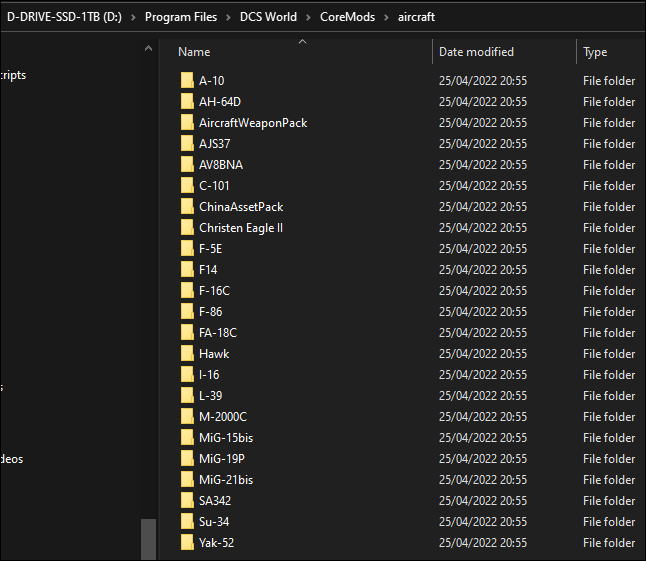Image resolution: width=646 pixels, height=561 pixels.
Task: Select the ChinaAssetPack folder icon
Action: pos(187,206)
